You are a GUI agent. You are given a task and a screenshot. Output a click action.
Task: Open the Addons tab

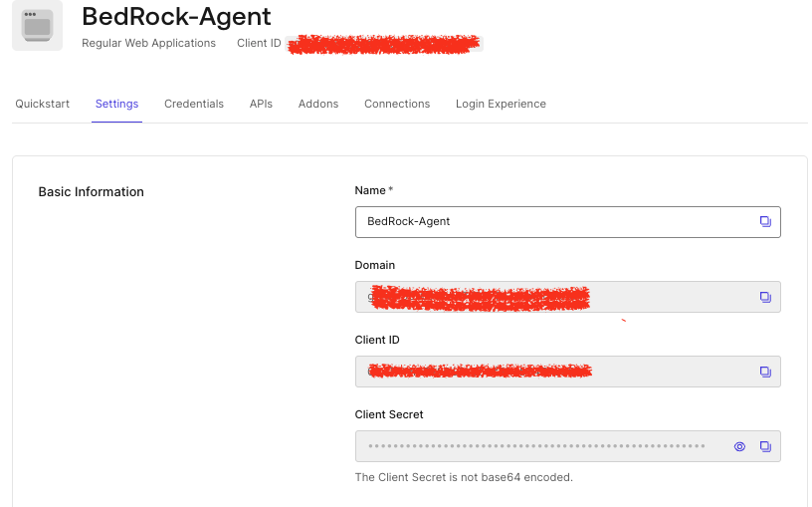coord(318,104)
